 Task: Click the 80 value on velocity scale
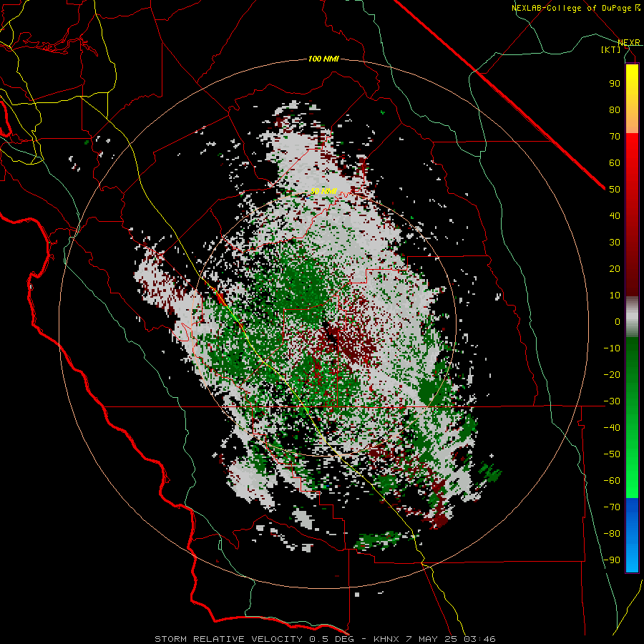[615, 109]
